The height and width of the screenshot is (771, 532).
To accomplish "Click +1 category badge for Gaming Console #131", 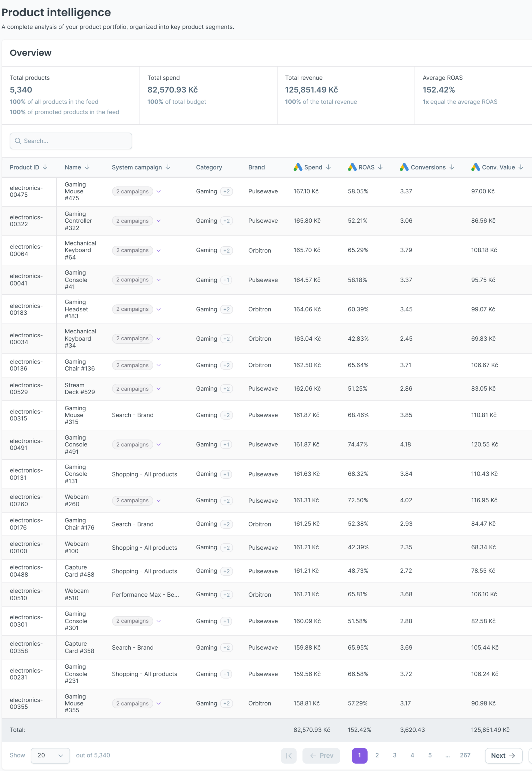I will coord(226,474).
